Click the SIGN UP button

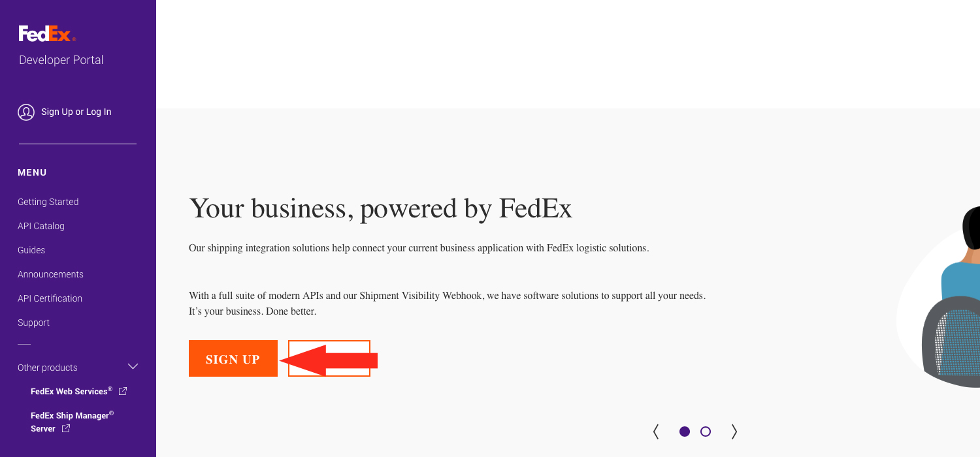pos(233,359)
